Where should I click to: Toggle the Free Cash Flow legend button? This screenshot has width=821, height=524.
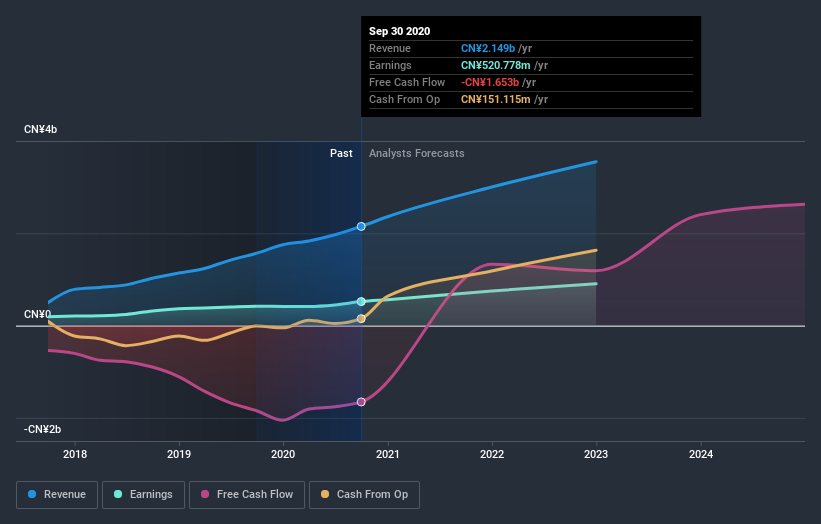(247, 495)
